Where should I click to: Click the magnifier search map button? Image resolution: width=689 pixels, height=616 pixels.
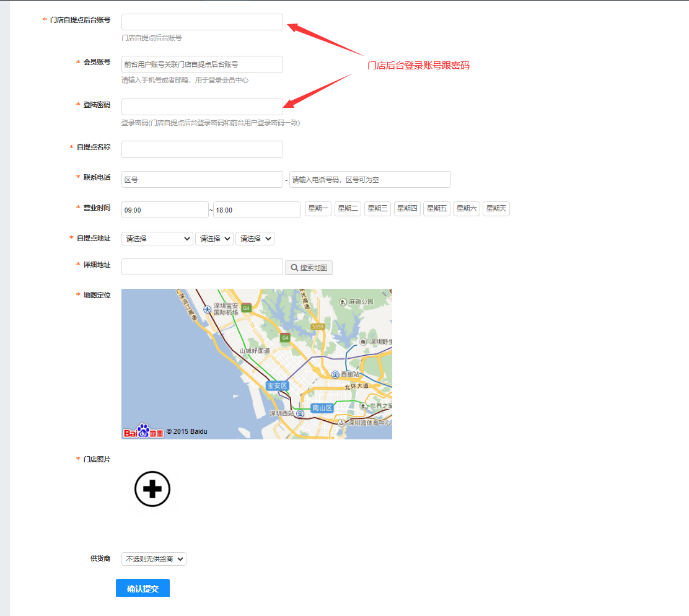pos(309,268)
